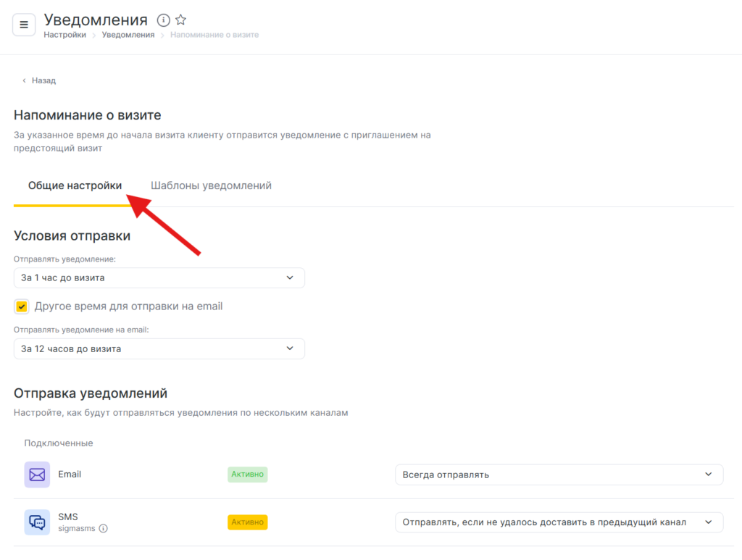This screenshot has width=742, height=560.
Task: Click the info icon next to sigmasms
Action: (103, 529)
